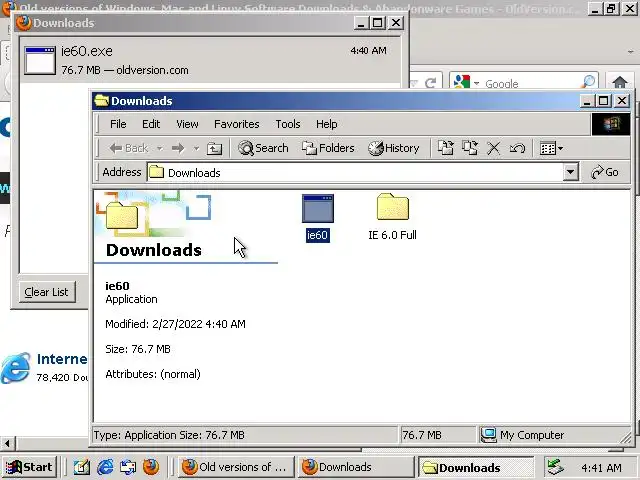Open the Tools menu
The width and height of the screenshot is (640, 480).
(x=288, y=124)
